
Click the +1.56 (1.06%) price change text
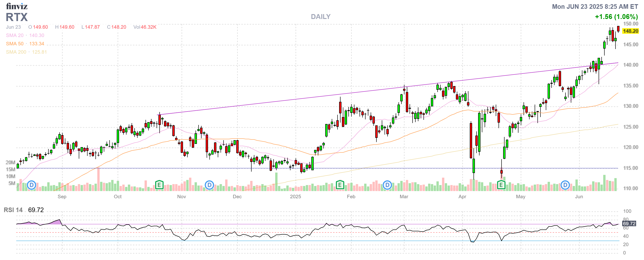coord(616,17)
